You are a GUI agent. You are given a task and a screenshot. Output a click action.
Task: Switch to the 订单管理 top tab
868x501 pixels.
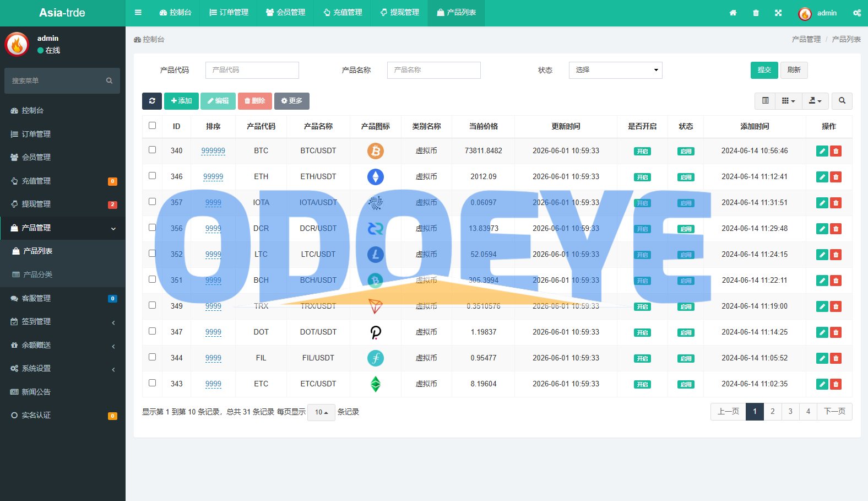click(x=229, y=13)
